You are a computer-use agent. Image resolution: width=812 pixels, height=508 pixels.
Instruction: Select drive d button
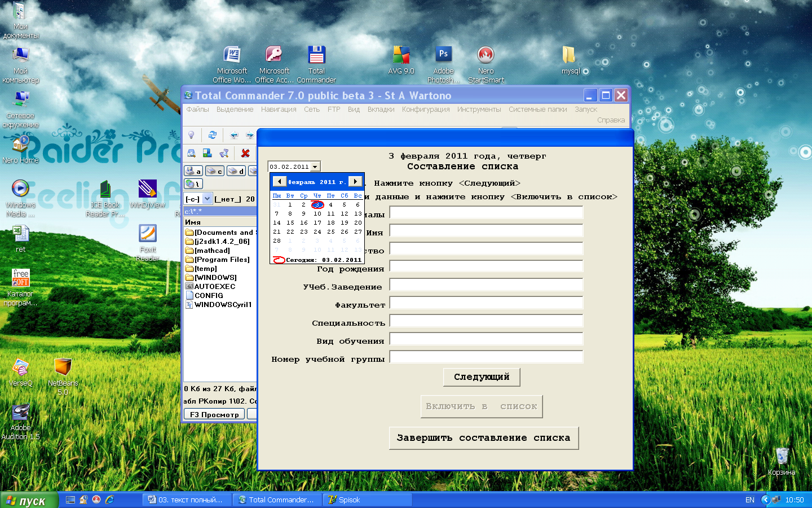tap(236, 170)
